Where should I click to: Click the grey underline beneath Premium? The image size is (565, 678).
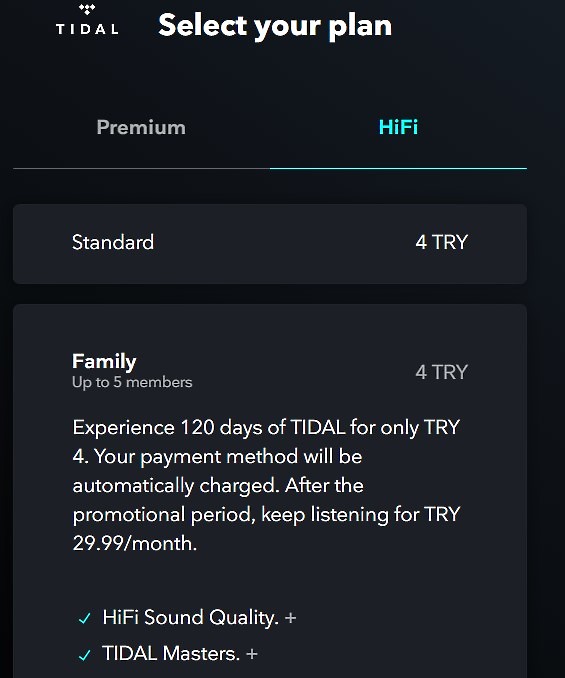(141, 168)
